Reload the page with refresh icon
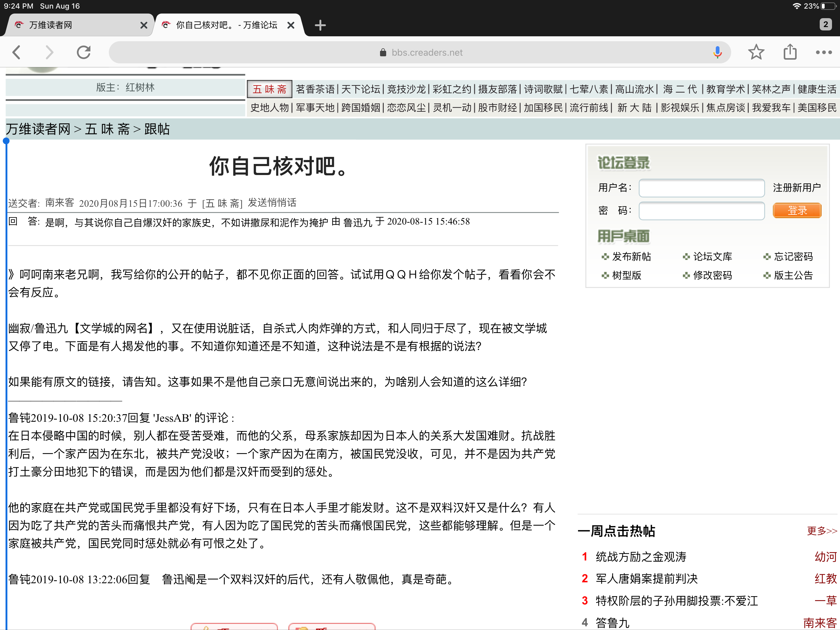The image size is (840, 630). [84, 52]
